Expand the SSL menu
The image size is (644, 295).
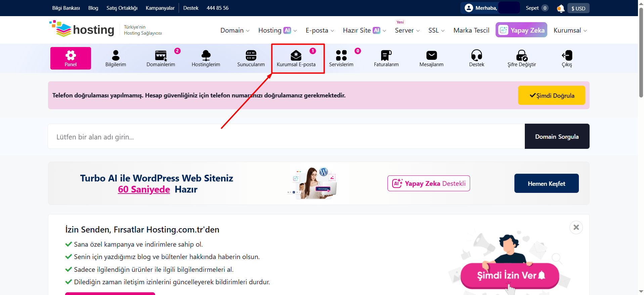[436, 30]
